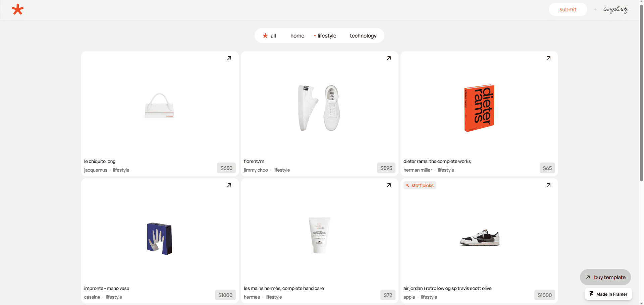Click air jordan 1 retro low title
This screenshot has width=644, height=305.
(x=447, y=288)
